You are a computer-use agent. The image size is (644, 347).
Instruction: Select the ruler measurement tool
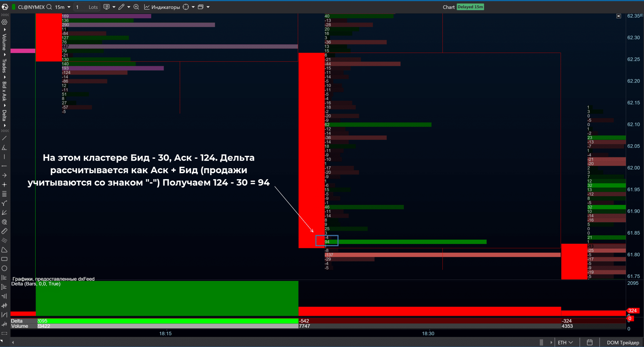pos(4,231)
